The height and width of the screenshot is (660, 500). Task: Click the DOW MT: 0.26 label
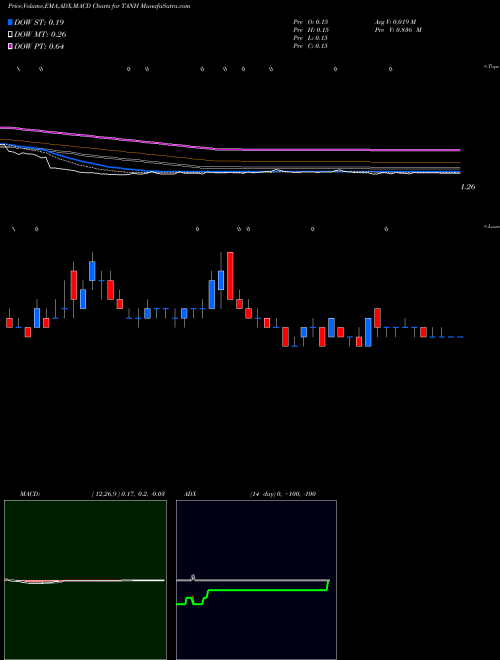(x=40, y=35)
